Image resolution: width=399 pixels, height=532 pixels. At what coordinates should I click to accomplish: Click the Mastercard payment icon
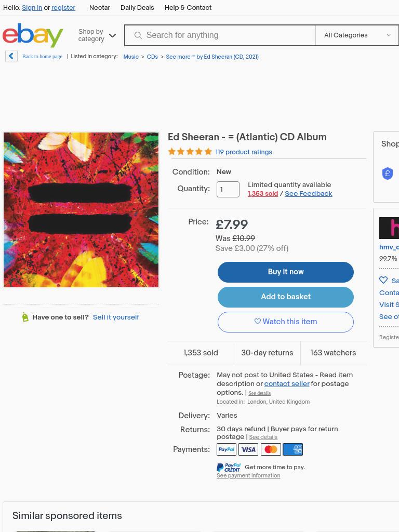coord(271,449)
